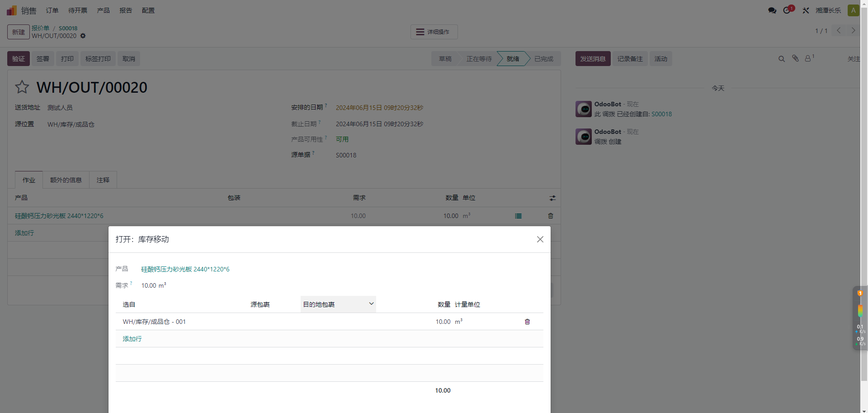Click the 10.00 quantity cell in dialog
This screenshot has width=868, height=413.
pos(443,322)
